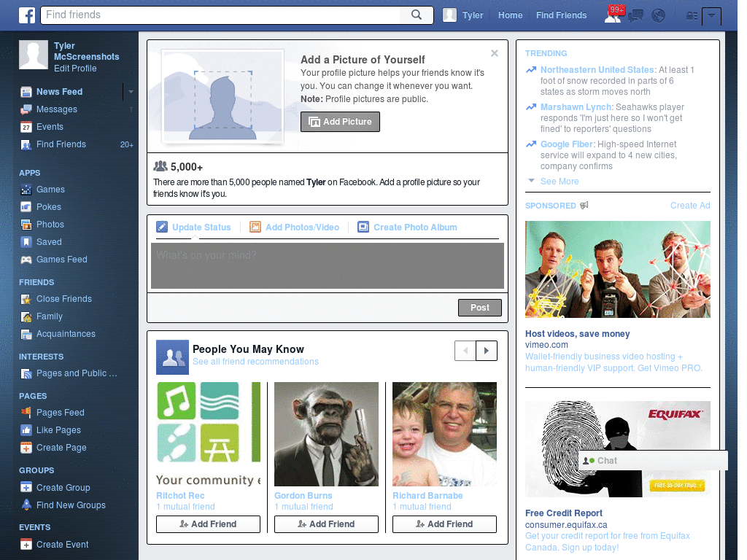Image resolution: width=747 pixels, height=560 pixels.
Task: Open Host videos, save money link
Action: [x=578, y=334]
